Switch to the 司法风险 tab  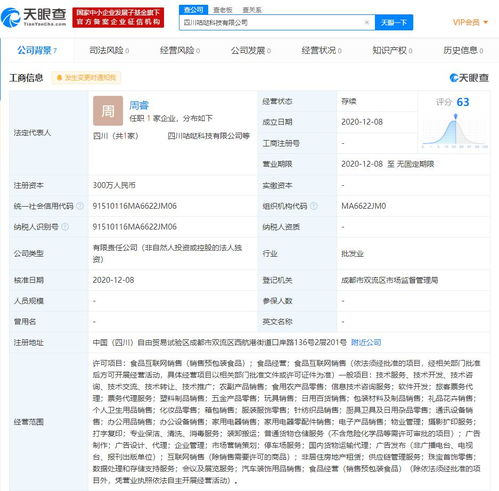tap(109, 50)
